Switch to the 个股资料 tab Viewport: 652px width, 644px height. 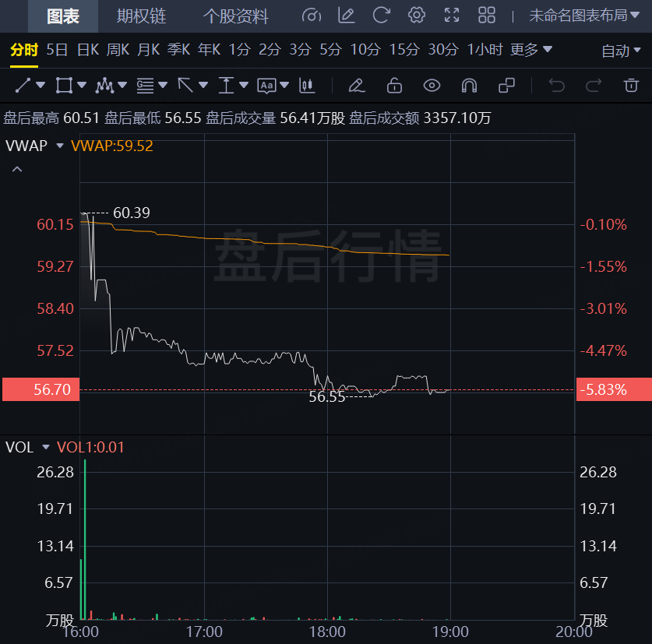tap(235, 16)
